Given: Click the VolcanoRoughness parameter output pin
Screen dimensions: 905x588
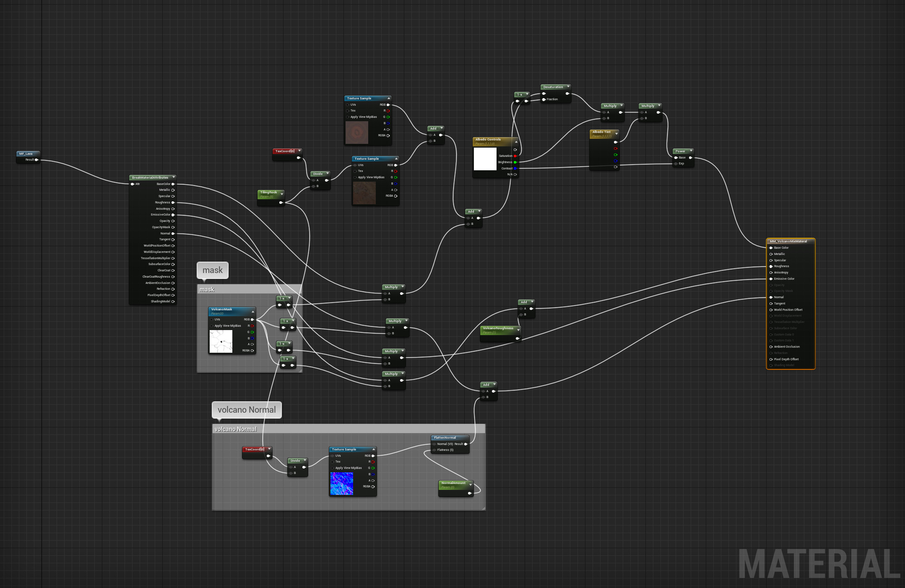Looking at the screenshot, I should point(517,338).
